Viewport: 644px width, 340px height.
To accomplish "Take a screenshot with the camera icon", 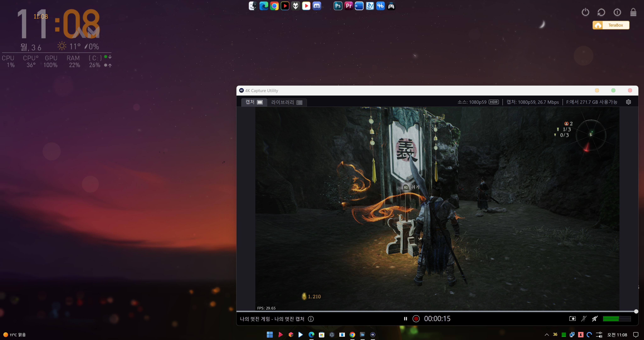I will 572,319.
